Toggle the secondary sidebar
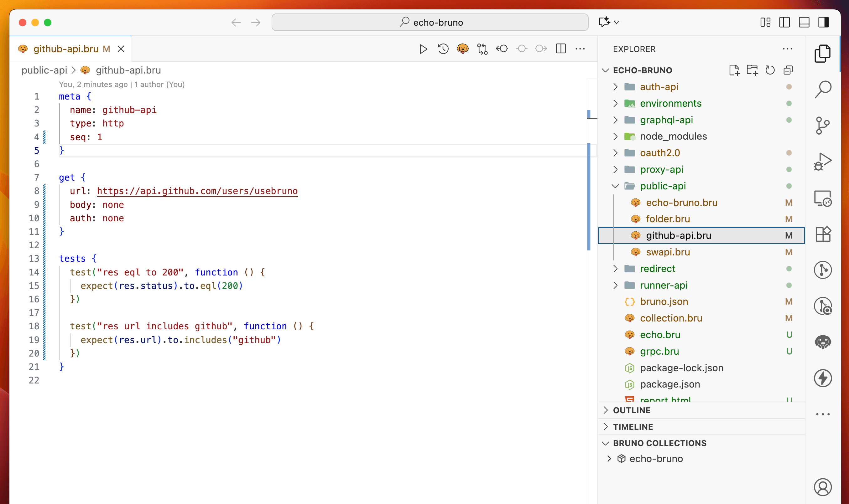The height and width of the screenshot is (504, 849). click(823, 23)
